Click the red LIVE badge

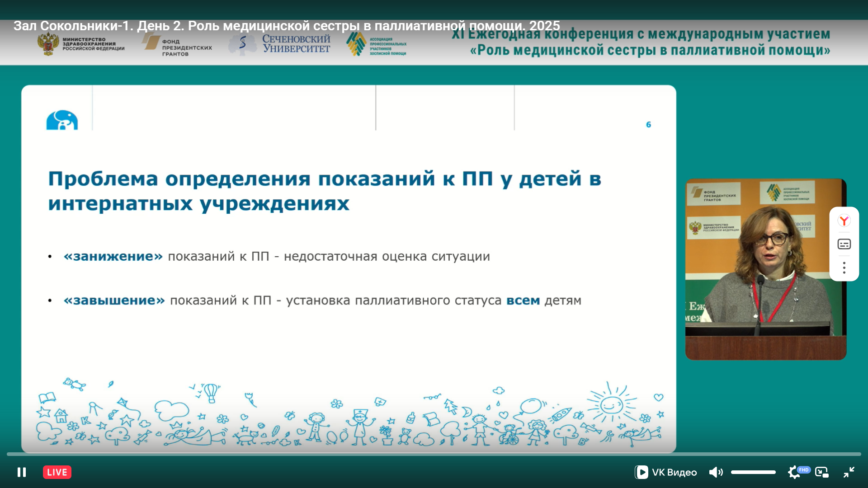click(57, 472)
